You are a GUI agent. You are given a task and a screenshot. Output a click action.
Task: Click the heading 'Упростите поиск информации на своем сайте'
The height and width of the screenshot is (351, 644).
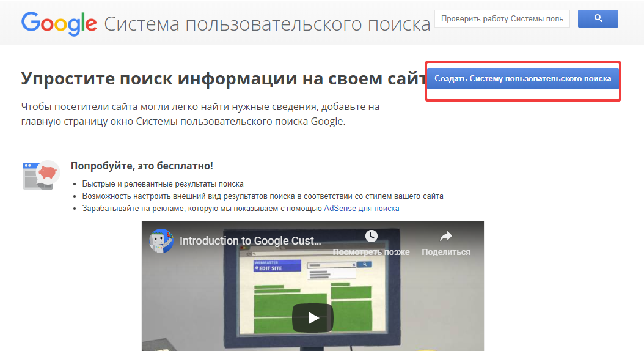(224, 78)
